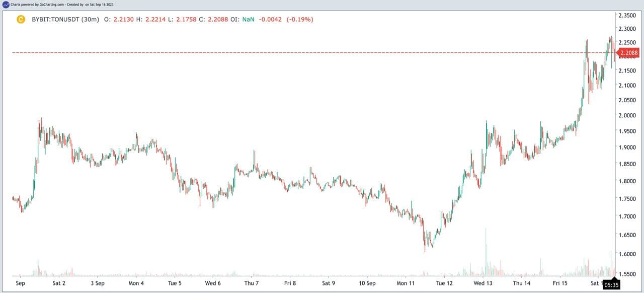Click the GoCharting logo icon
Image resolution: width=644 pixels, height=293 pixels.
pyautogui.click(x=6, y=4)
